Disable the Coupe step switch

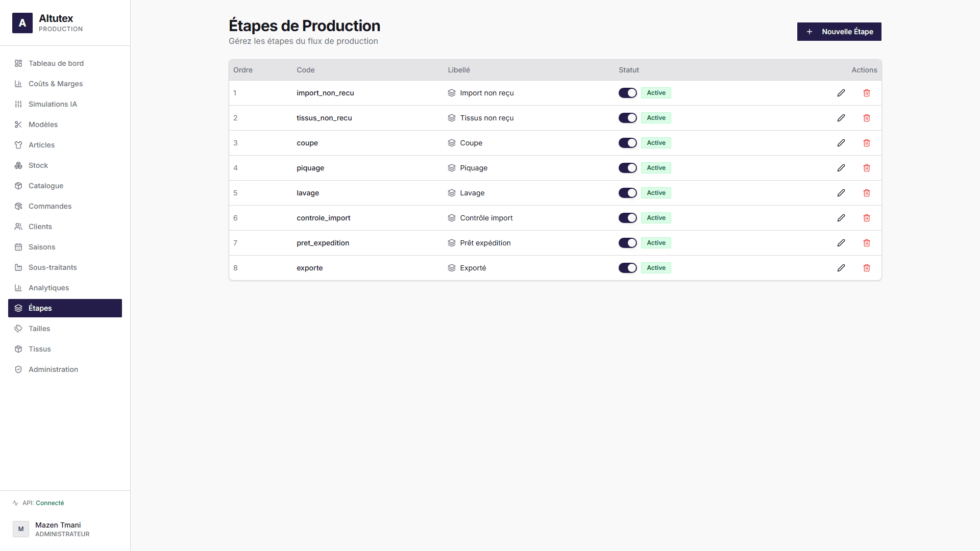(x=628, y=143)
